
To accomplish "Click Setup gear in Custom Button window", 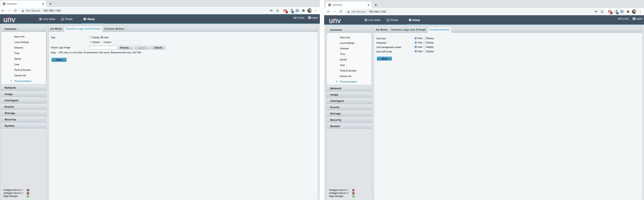I will point(410,20).
